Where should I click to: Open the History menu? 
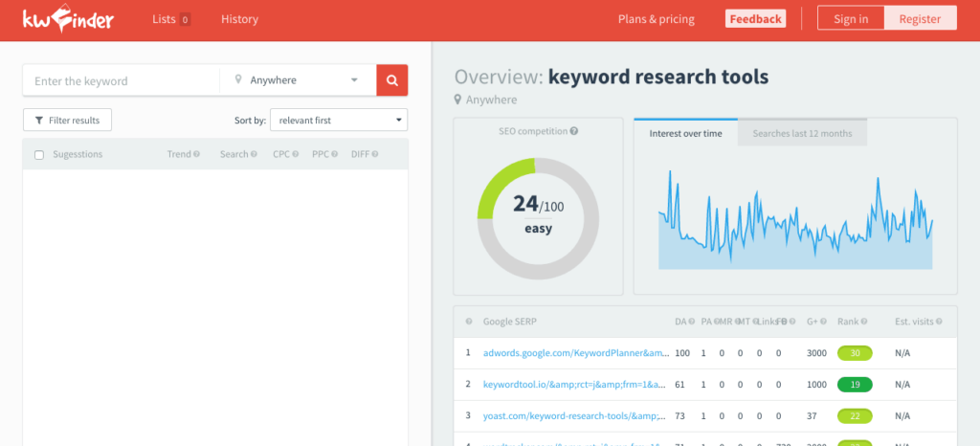click(239, 19)
